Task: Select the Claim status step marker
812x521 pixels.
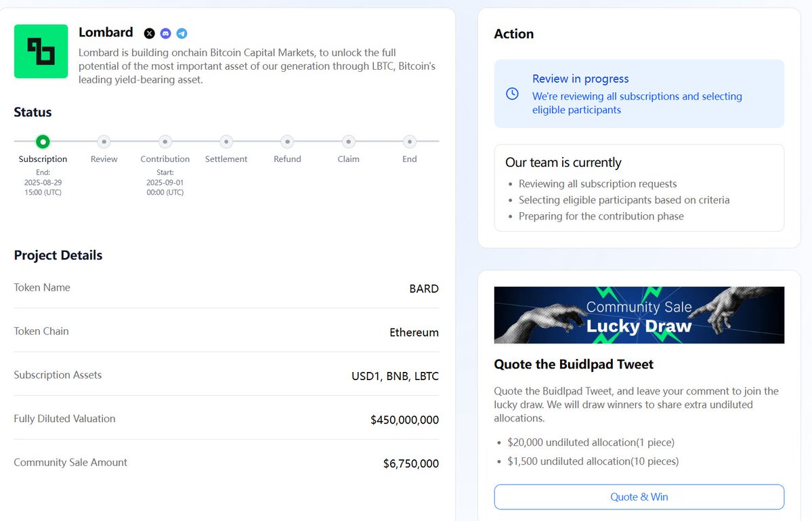Action: coord(349,142)
